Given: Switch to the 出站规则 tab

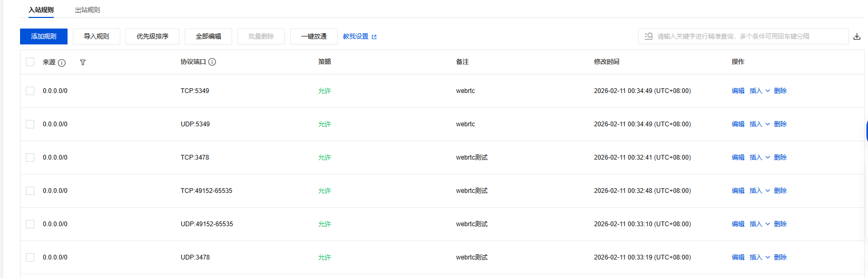Looking at the screenshot, I should click(88, 10).
